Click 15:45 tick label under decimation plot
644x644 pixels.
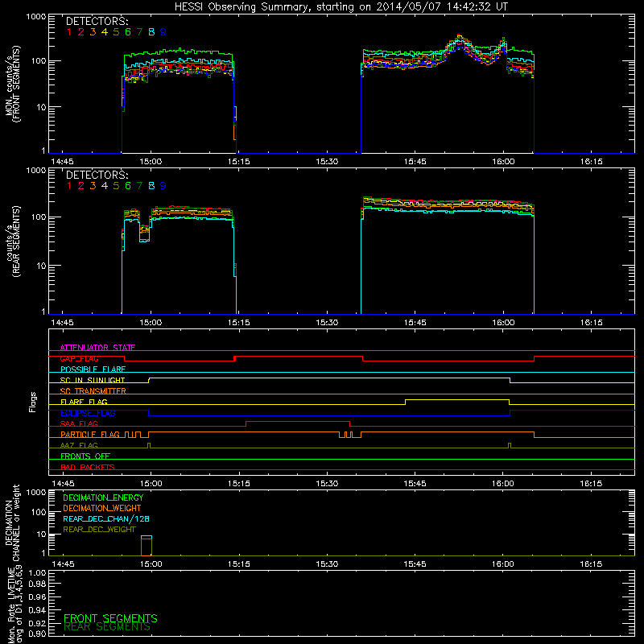pyautogui.click(x=415, y=564)
